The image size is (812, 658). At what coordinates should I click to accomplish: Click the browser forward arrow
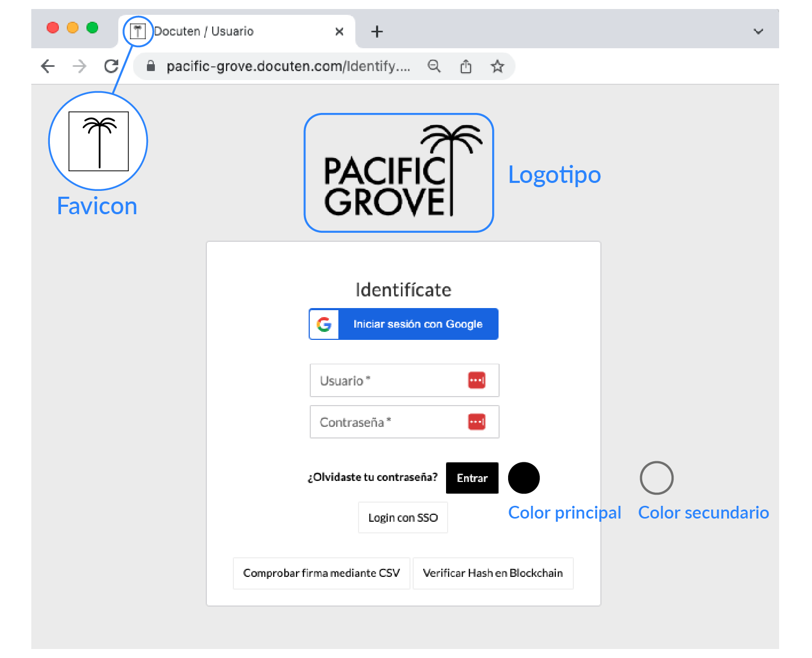[x=80, y=66]
